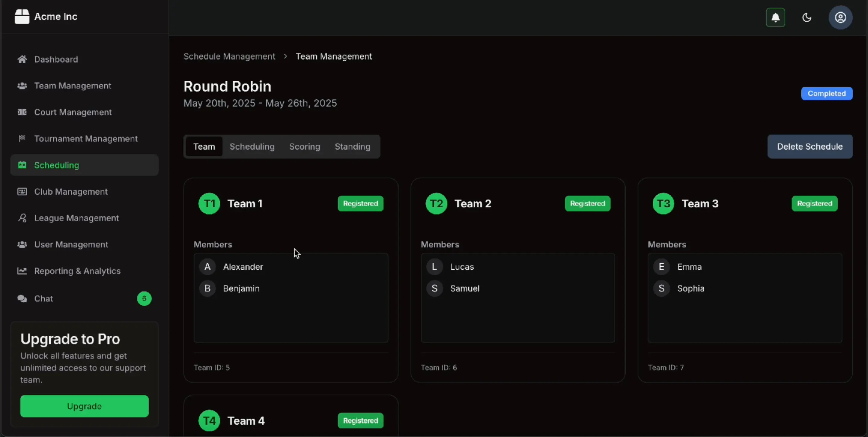Viewport: 868px width, 437px height.
Task: Switch to the Scoring tab
Action: point(305,146)
